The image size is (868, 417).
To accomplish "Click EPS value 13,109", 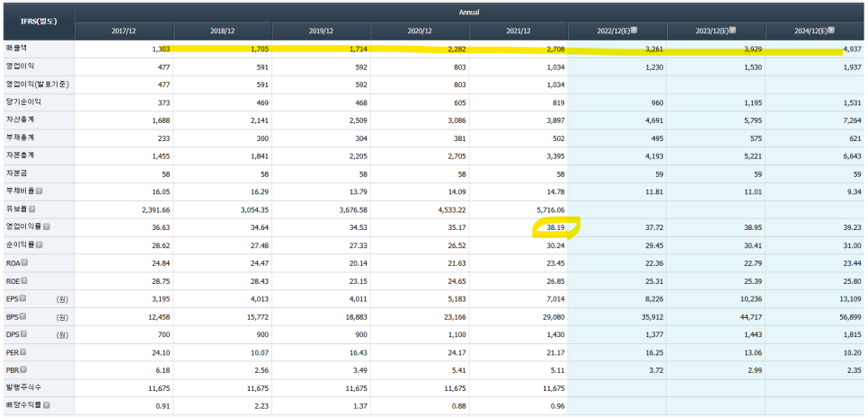I will pyautogui.click(x=849, y=299).
